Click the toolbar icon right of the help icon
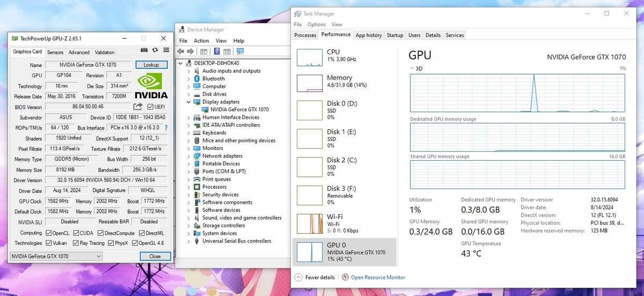 pyautogui.click(x=226, y=52)
